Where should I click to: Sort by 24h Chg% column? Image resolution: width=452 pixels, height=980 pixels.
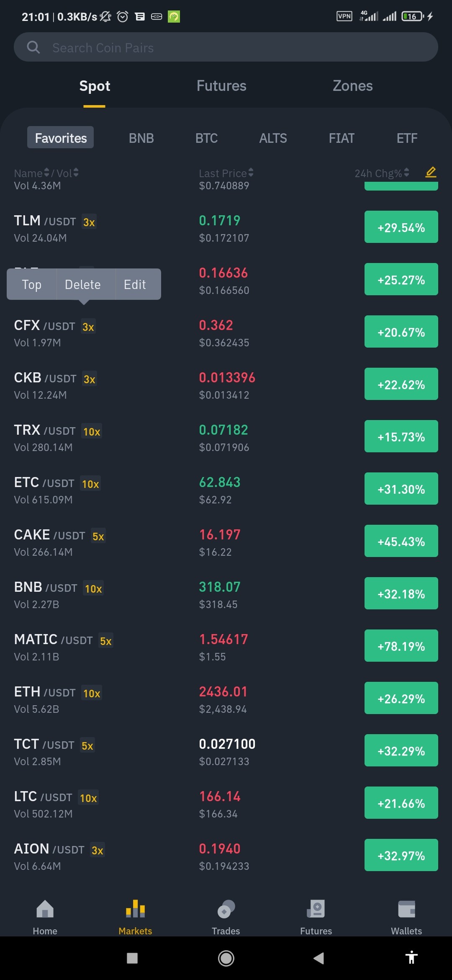point(382,173)
